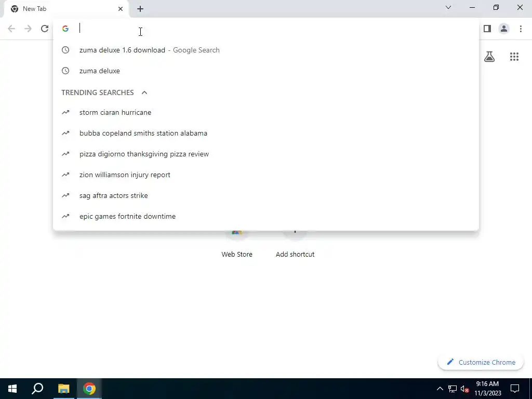Viewport: 532px width, 399px height.
Task: Pick pizza digiorno thanksgiving pizza review
Action: coord(266,154)
